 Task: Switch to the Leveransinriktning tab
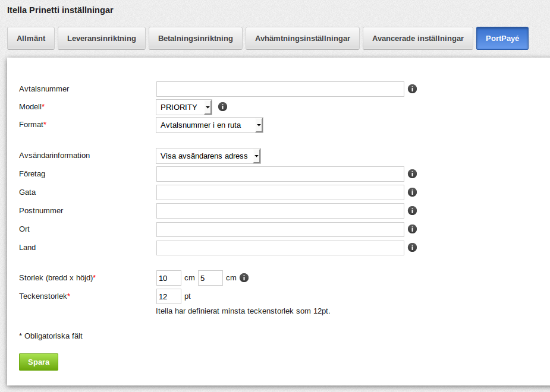(x=101, y=38)
